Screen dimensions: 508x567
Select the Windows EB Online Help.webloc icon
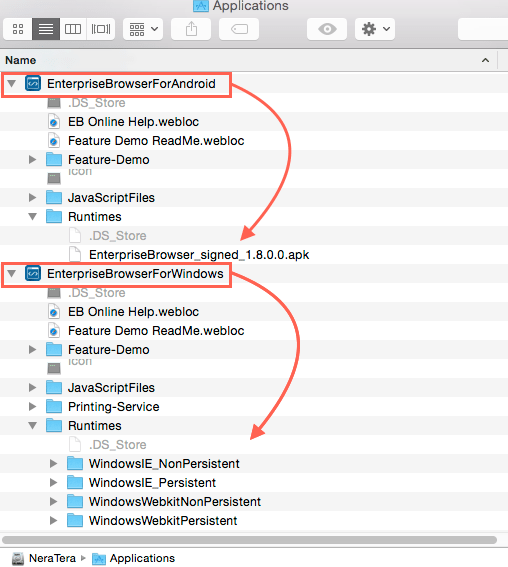[54, 312]
